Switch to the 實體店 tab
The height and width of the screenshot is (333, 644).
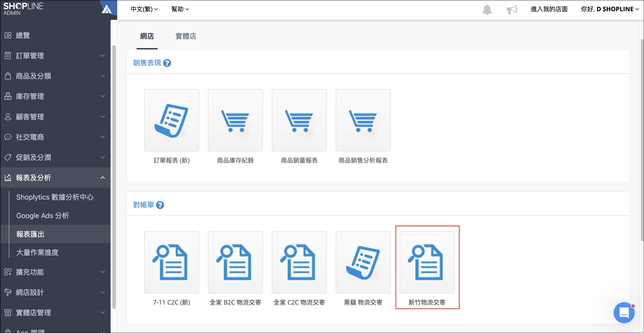[x=186, y=36]
